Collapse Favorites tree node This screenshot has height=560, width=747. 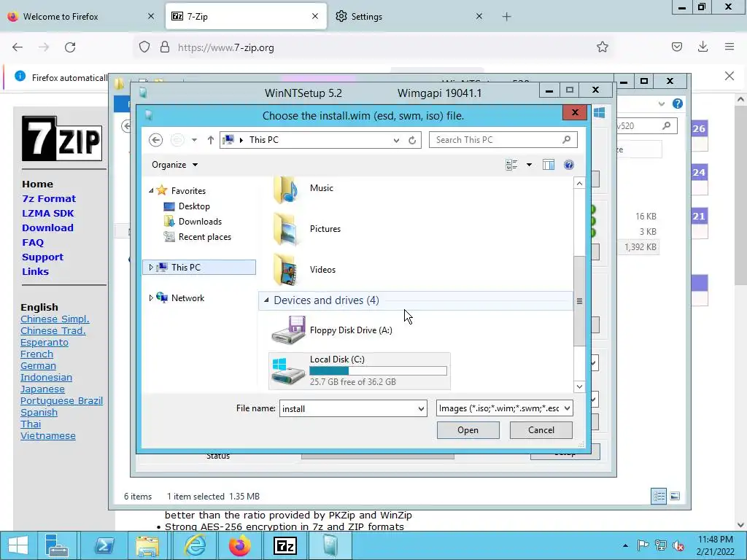151,190
